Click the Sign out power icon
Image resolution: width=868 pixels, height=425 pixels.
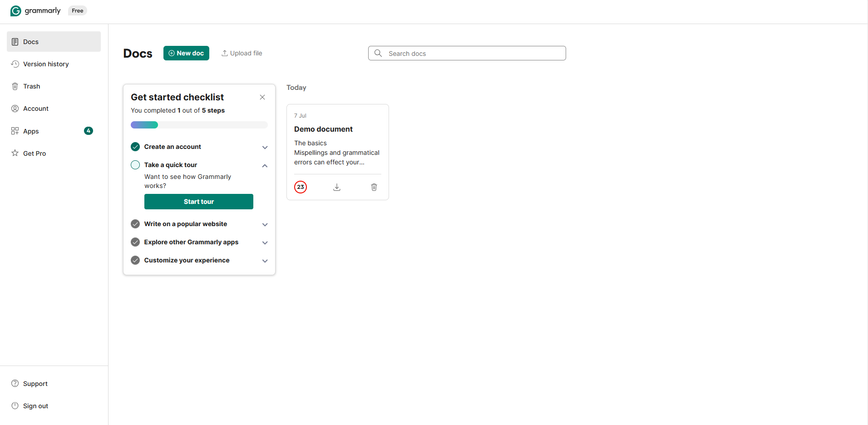click(x=15, y=405)
